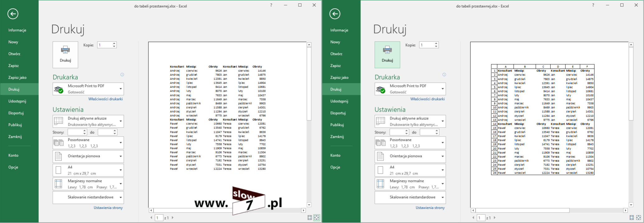The image size is (644, 223).
Task: Open Orientacja pionowa dropdown in right window
Action: (410, 156)
